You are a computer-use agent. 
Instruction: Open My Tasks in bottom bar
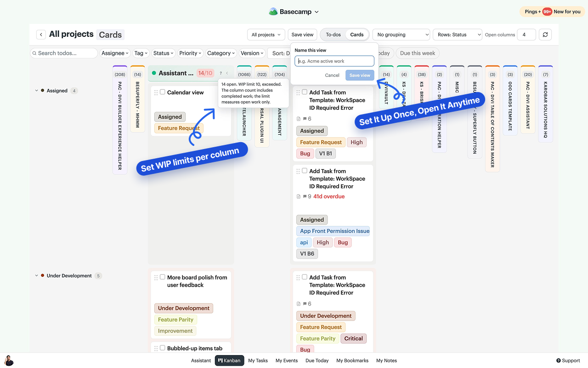(x=258, y=361)
